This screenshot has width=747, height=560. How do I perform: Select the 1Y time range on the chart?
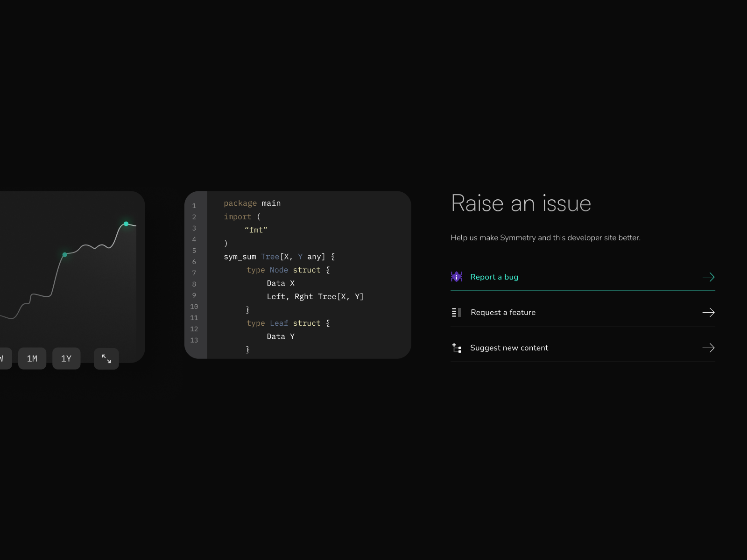(x=66, y=358)
